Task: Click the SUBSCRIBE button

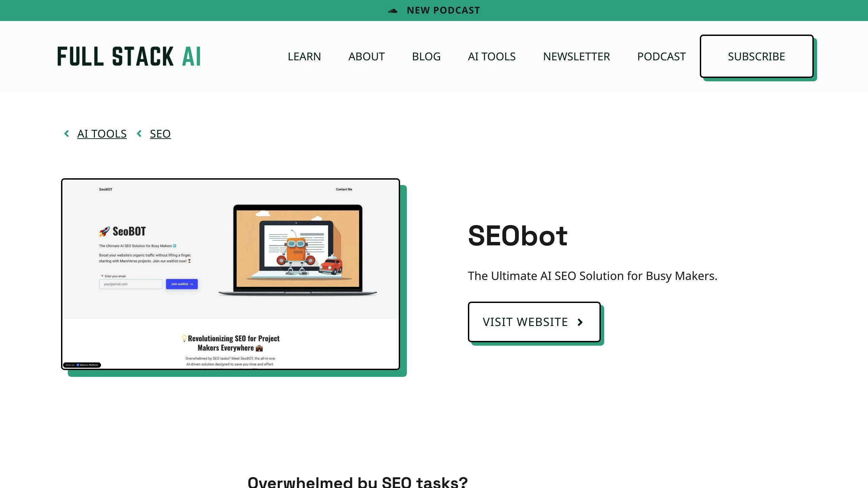Action: click(x=756, y=56)
